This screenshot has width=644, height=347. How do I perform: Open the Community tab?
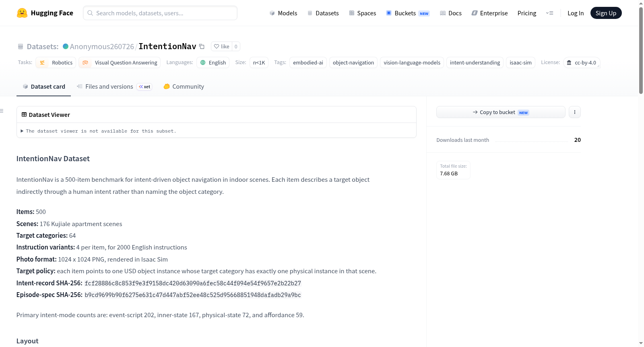pos(184,87)
